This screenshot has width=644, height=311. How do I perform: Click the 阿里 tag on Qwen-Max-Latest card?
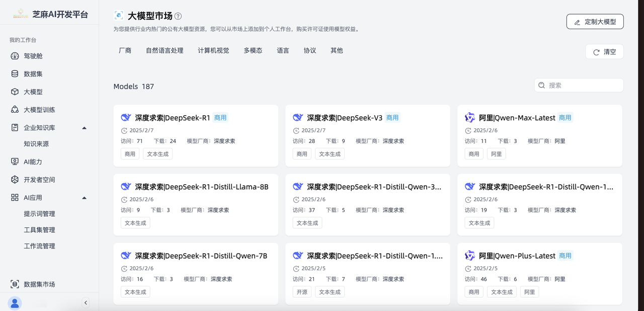496,154
